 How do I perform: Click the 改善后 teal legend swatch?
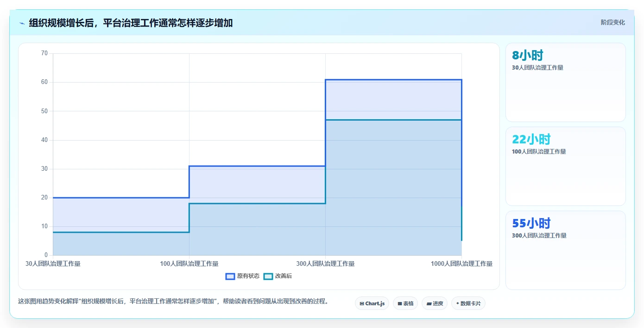(268, 276)
